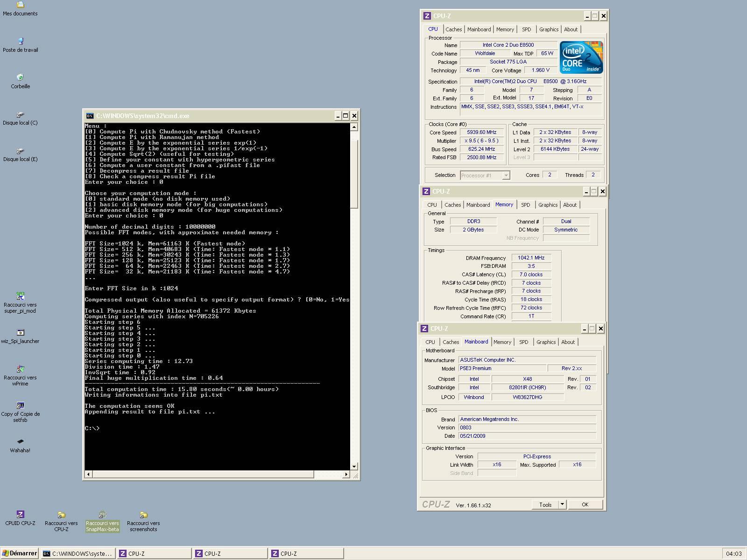747x560 pixels.
Task: Select the wPrime shortcut icon
Action: pyautogui.click(x=20, y=375)
